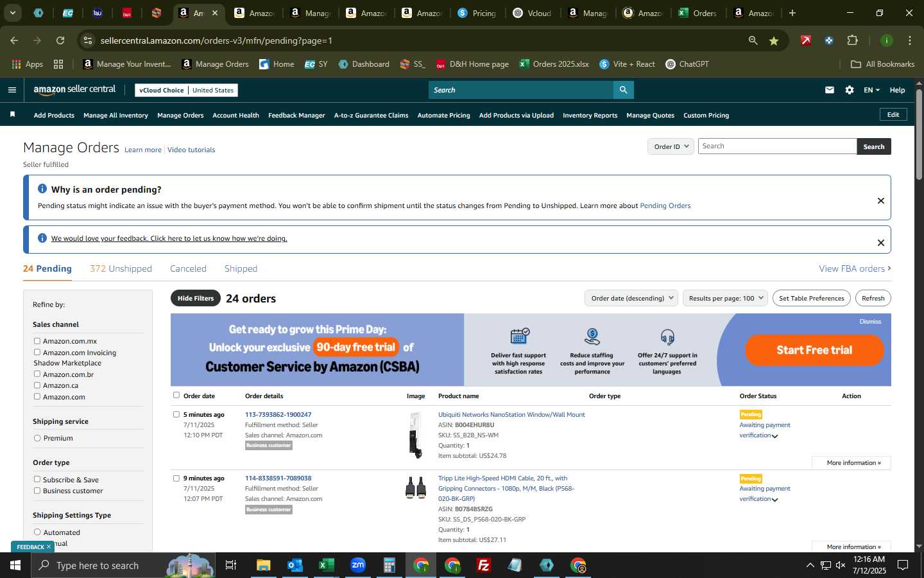Image resolution: width=924 pixels, height=578 pixels.
Task: Open the settings gear in Seller Central
Action: point(850,90)
